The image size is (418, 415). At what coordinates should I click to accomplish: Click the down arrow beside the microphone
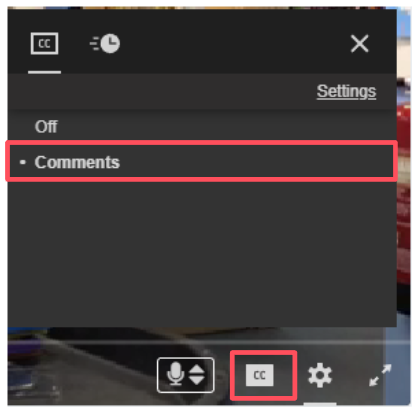pyautogui.click(x=197, y=381)
